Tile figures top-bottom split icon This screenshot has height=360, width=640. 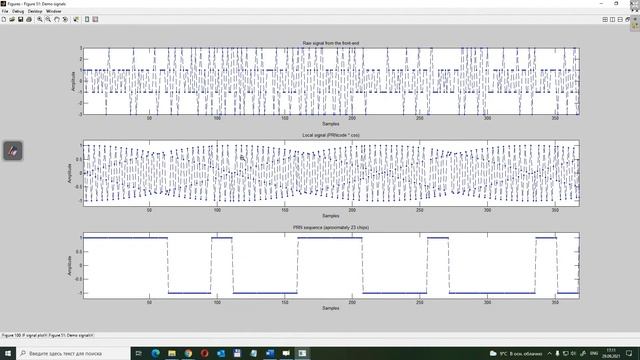620,20
